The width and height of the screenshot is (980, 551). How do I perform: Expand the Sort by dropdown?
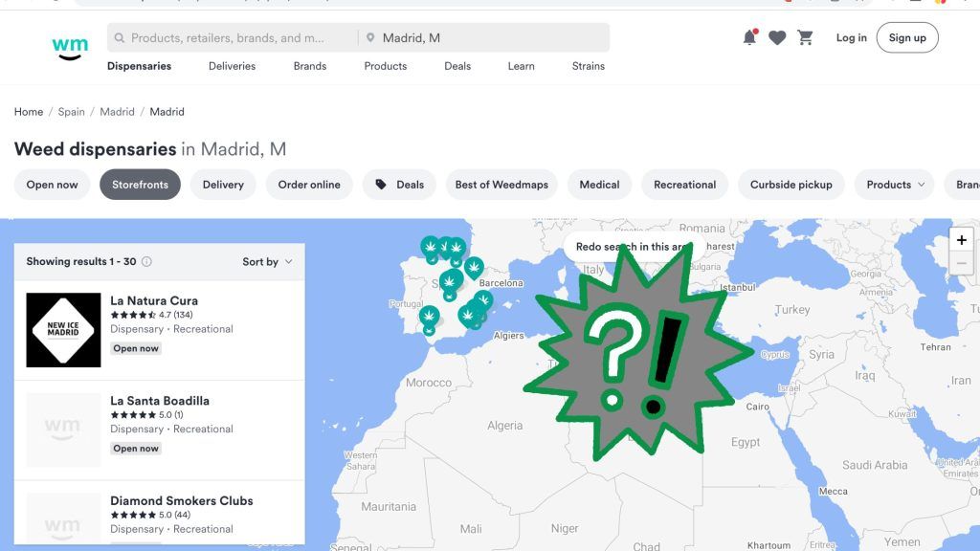267,262
